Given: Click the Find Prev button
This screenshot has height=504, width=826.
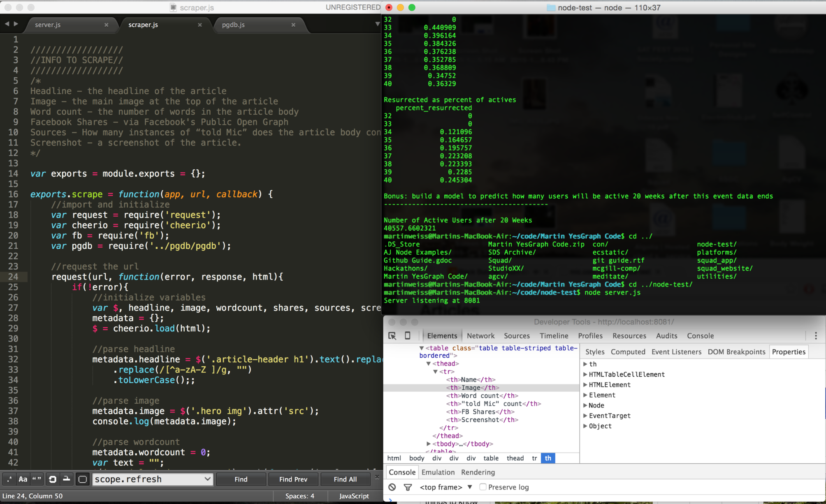Looking at the screenshot, I should click(293, 479).
